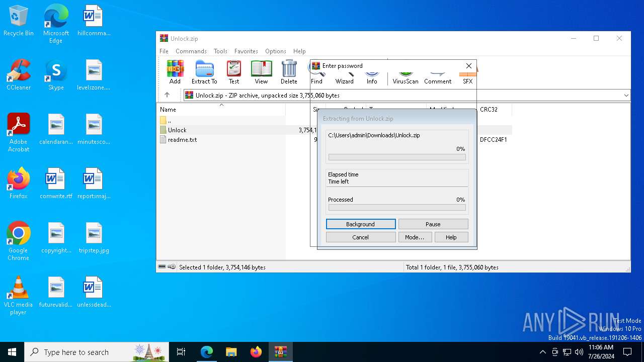Select comwrite.rtf desktop file
The image size is (644, 362).
[x=56, y=184]
